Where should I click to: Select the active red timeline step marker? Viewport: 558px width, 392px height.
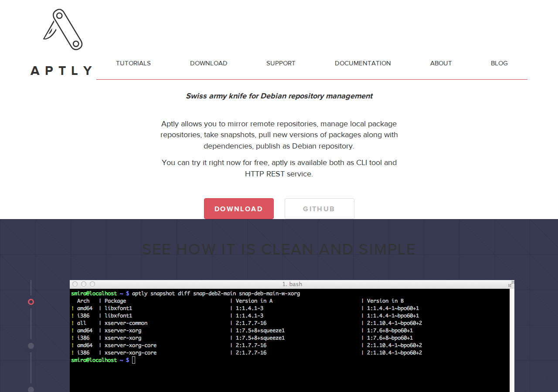pyautogui.click(x=31, y=302)
